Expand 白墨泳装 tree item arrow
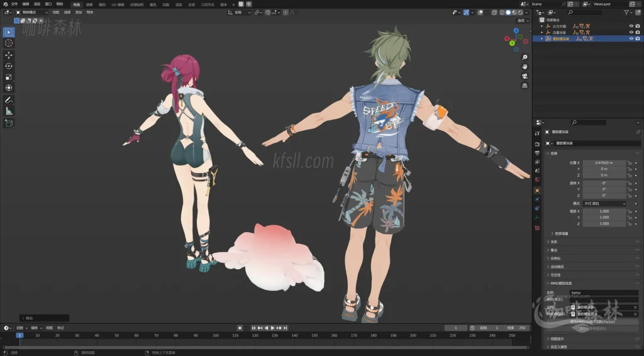644x356 pixels. pyautogui.click(x=541, y=32)
